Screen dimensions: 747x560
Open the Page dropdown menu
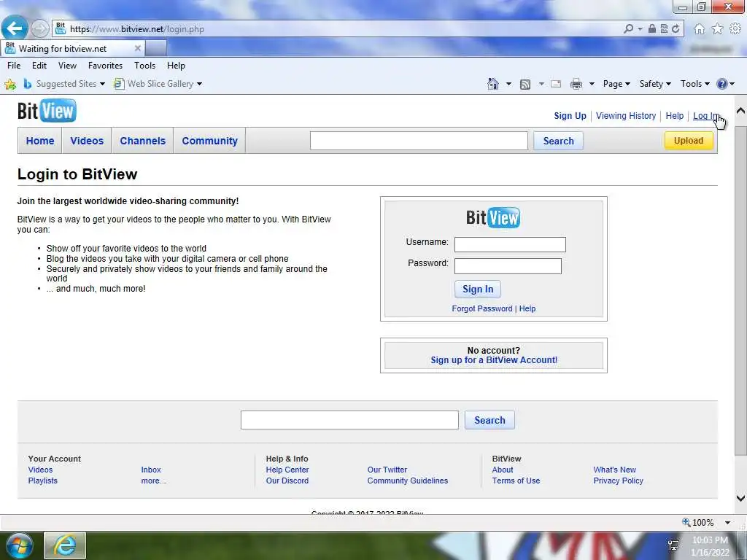[616, 84]
